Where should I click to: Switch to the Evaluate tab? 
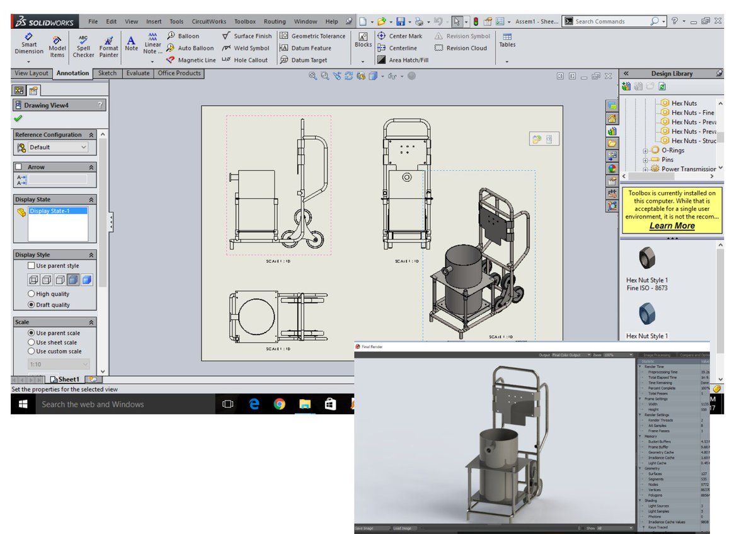(x=138, y=73)
